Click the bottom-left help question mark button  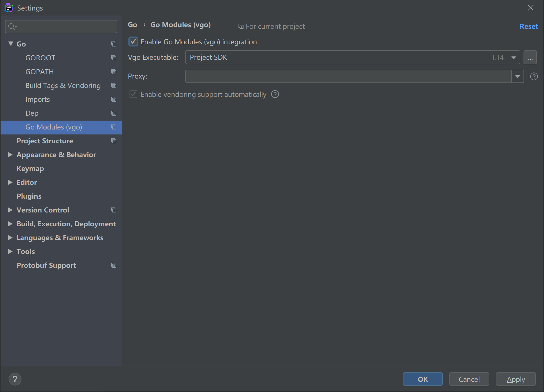tap(15, 379)
